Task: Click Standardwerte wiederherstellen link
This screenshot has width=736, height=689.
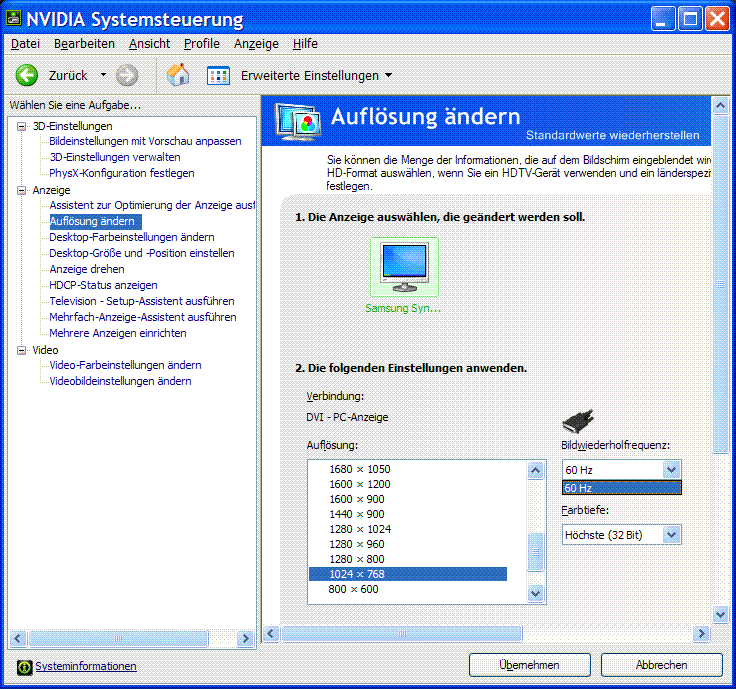Action: click(x=613, y=135)
